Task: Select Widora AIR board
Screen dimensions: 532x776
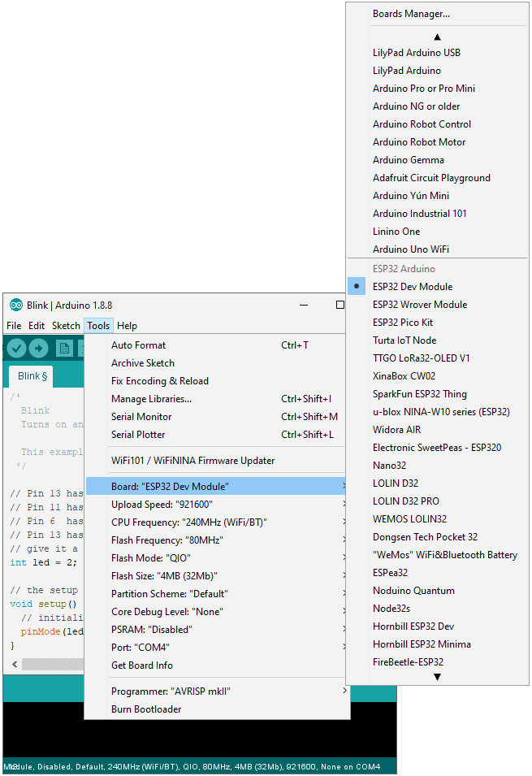Action: [x=438, y=430]
